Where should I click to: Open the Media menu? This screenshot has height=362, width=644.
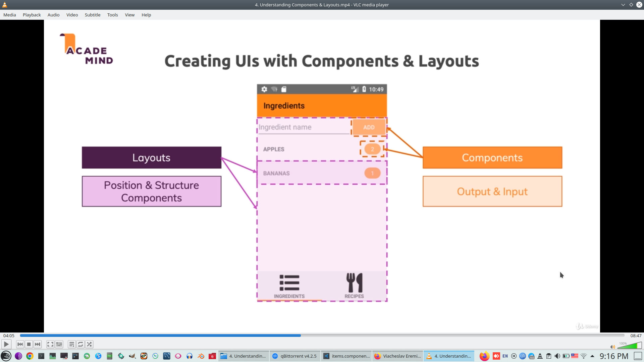point(10,15)
